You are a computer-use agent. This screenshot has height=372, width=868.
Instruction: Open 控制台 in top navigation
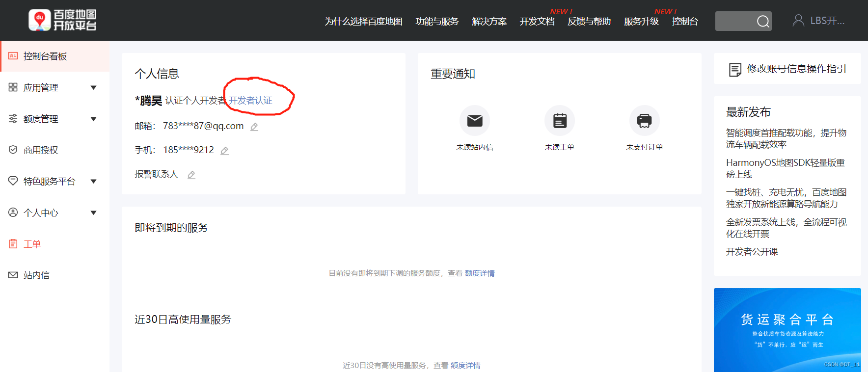[x=685, y=22]
